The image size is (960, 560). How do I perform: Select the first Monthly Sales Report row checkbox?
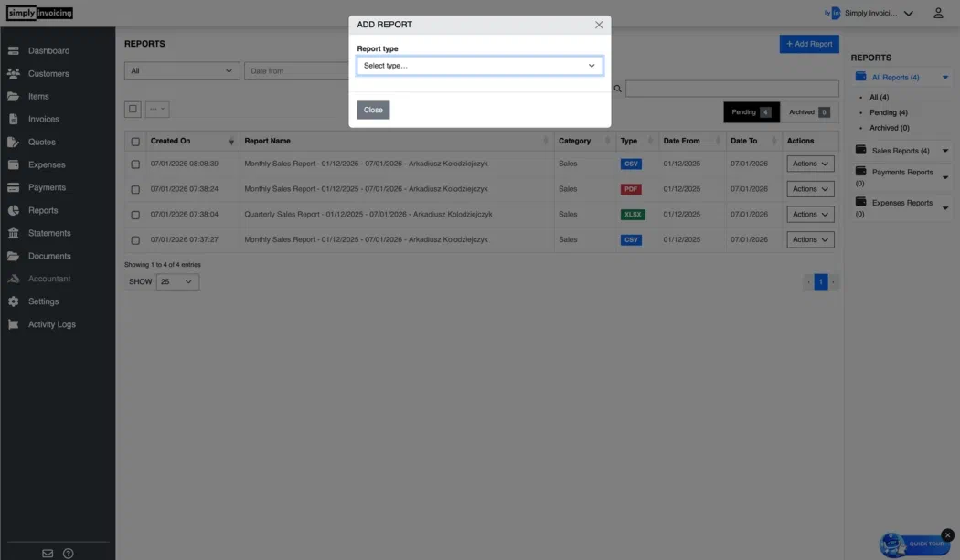[135, 164]
